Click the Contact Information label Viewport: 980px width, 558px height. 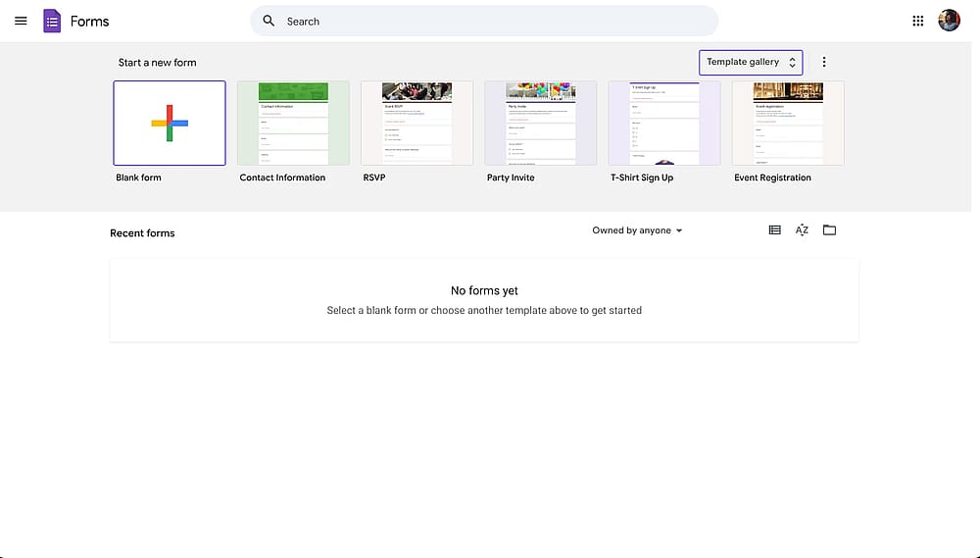click(x=282, y=178)
